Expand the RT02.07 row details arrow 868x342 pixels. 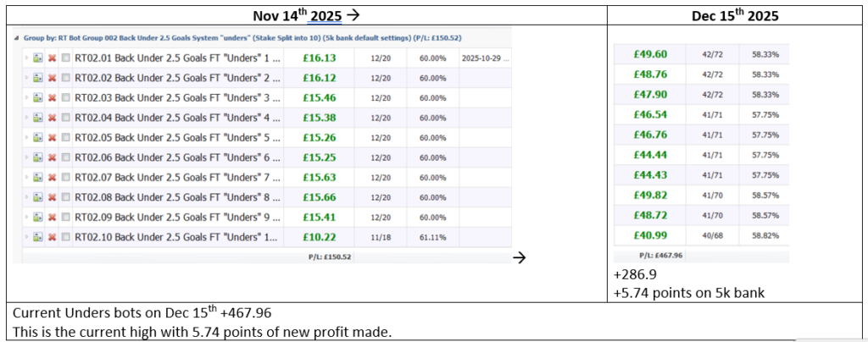tap(26, 178)
